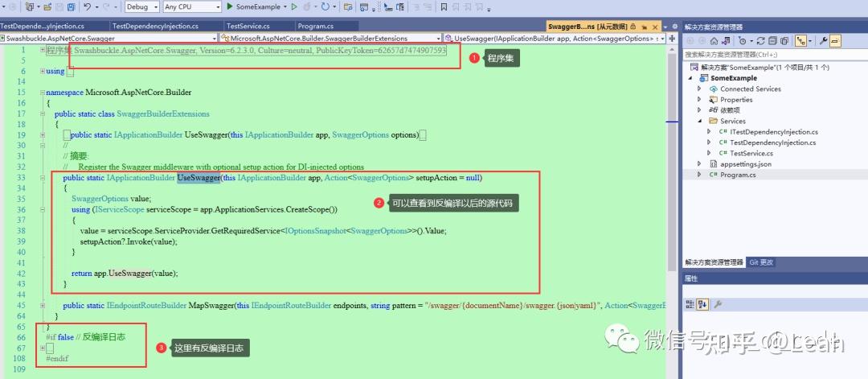Switch views icon in Solution Explorer
The image size is (868, 379).
click(x=726, y=41)
